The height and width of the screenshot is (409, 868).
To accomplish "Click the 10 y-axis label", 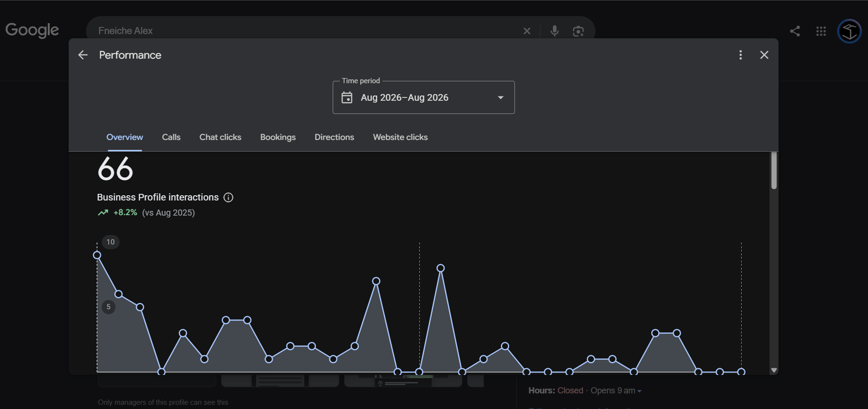I will (x=110, y=242).
